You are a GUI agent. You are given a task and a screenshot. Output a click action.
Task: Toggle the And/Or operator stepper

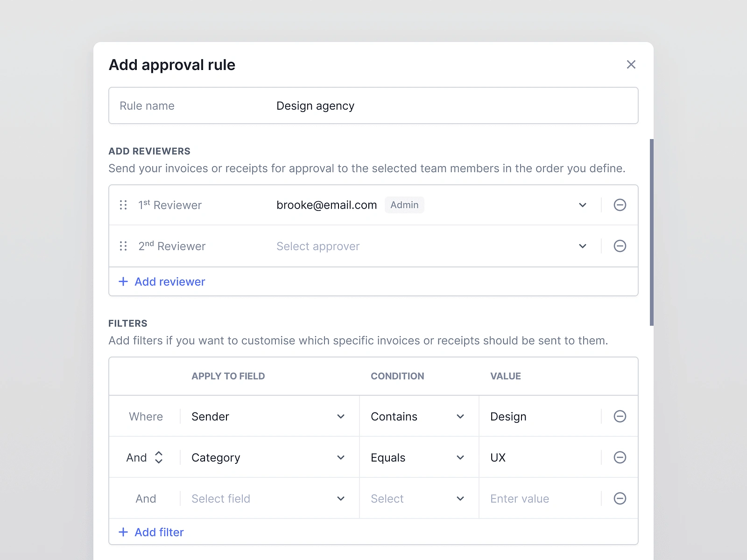click(x=159, y=457)
